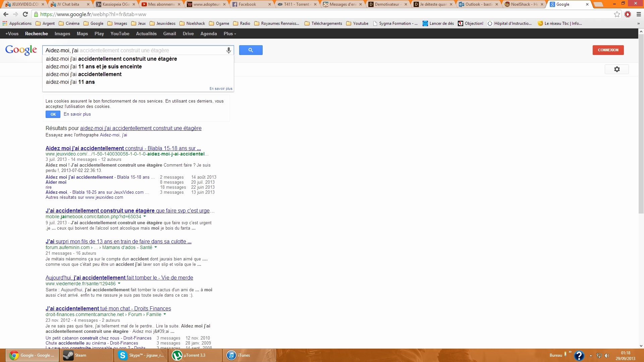The image size is (644, 362).
Task: Expand dropdown arrow beside viedemerde result URL
Action: (119, 284)
